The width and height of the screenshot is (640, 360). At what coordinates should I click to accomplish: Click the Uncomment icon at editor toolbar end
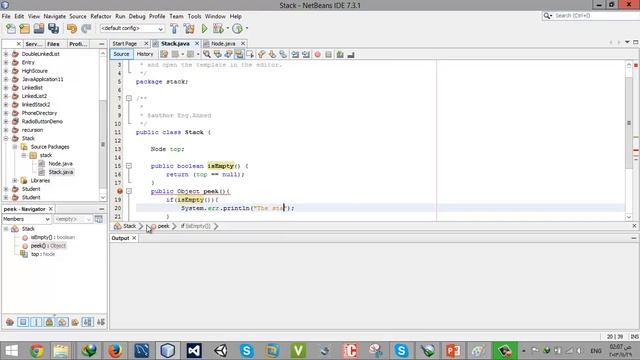pos(351,54)
